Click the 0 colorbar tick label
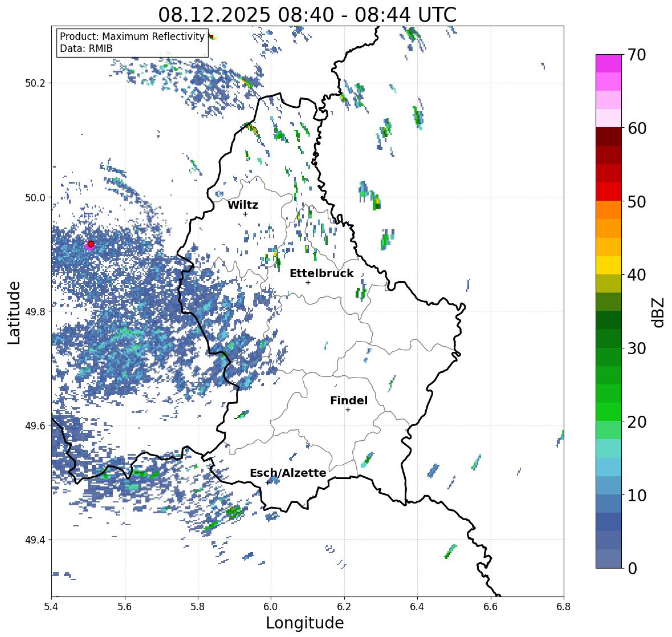Screen dimensions: 672x637 point(632,569)
